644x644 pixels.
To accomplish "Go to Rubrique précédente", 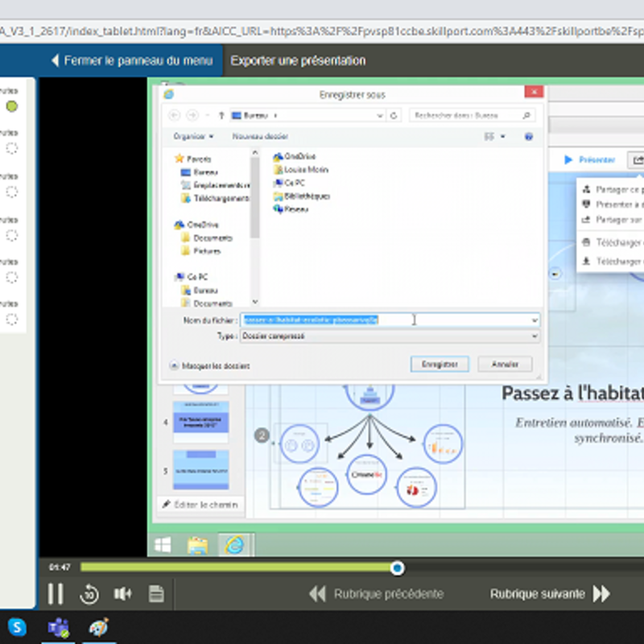I will point(376,594).
